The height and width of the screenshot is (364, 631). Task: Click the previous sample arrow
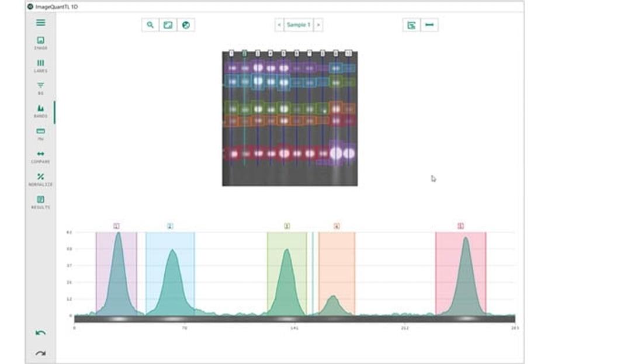[279, 25]
